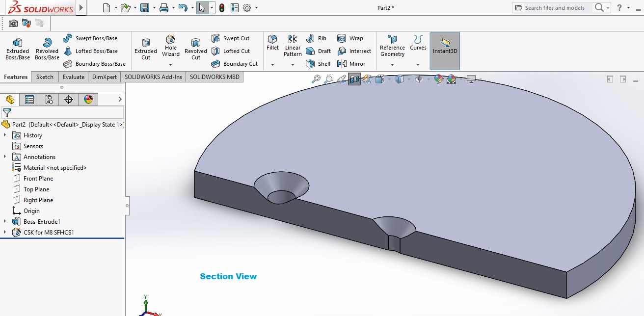The height and width of the screenshot is (316, 644).
Task: Open the DisplayManager color-ball tab
Action: (x=88, y=100)
